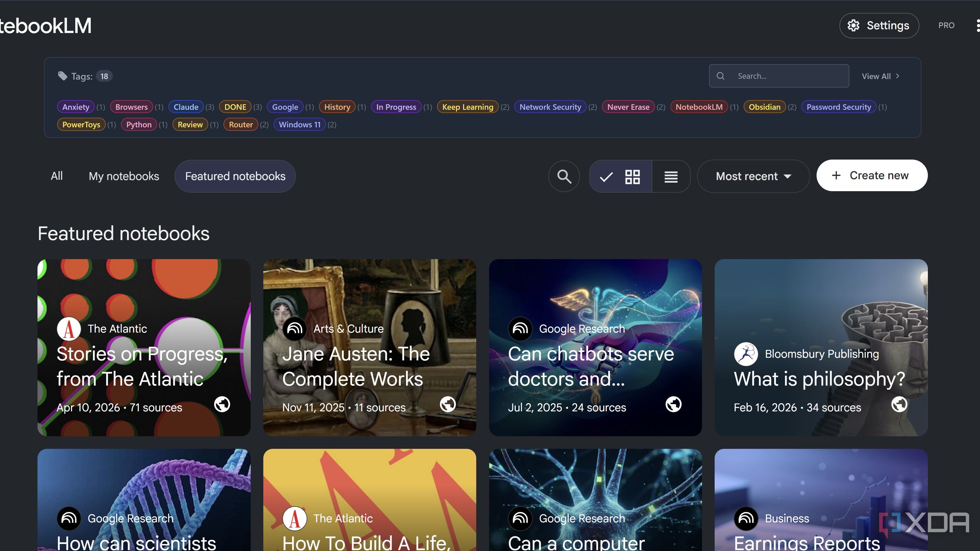Image resolution: width=980 pixels, height=551 pixels.
Task: Switch to My notebooks tab
Action: point(124,177)
